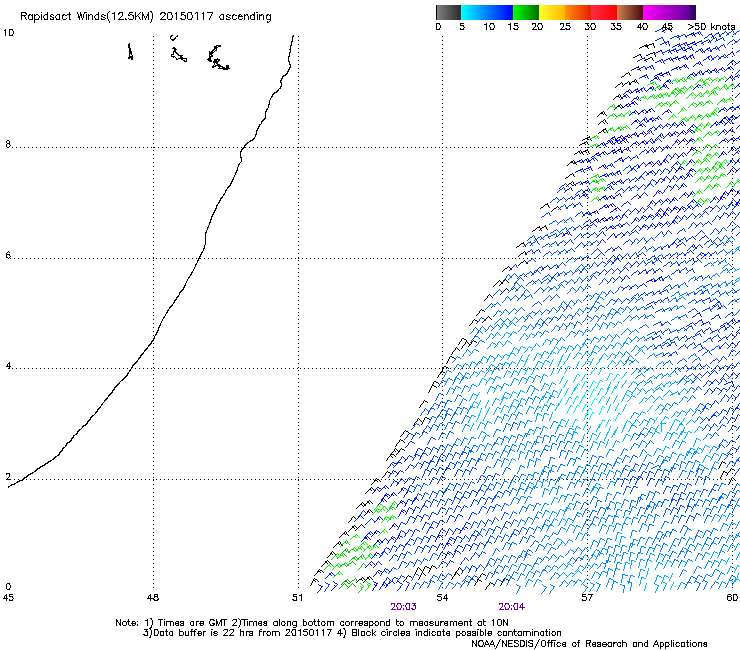740x650 pixels.
Task: Click the '35' label under the color bar
Action: pyautogui.click(x=616, y=27)
